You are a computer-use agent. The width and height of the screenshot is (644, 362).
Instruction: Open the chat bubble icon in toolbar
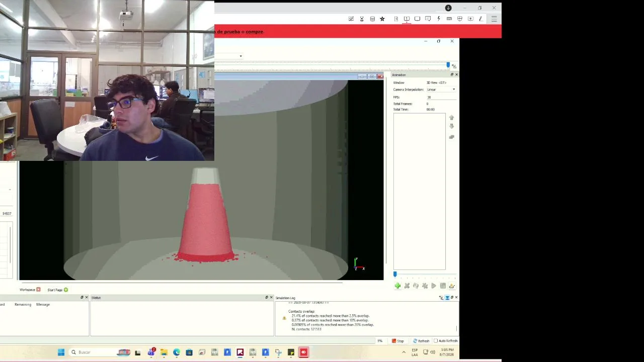pyautogui.click(x=428, y=19)
